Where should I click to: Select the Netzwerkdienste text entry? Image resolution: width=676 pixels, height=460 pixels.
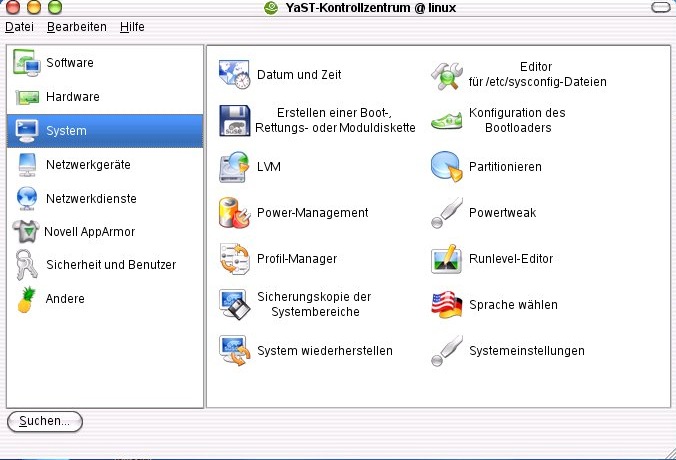(x=91, y=199)
